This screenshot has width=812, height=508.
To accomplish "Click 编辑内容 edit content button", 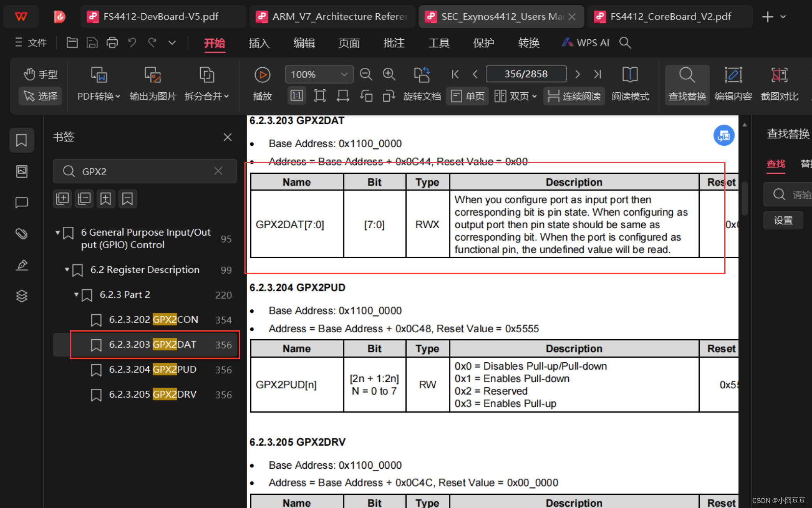I will [x=733, y=84].
